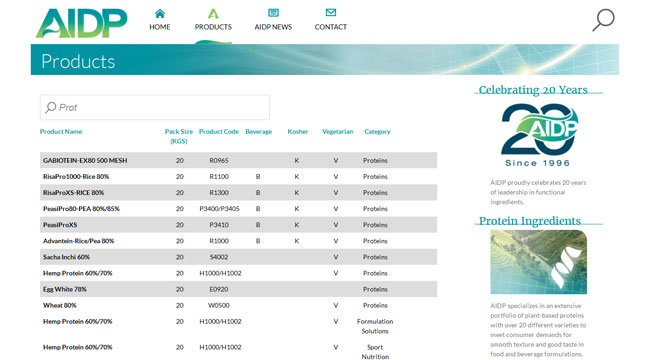This screenshot has width=650, height=360.
Task: Click the Beverage 'B' in PeasiProXS row
Action: coord(258,225)
